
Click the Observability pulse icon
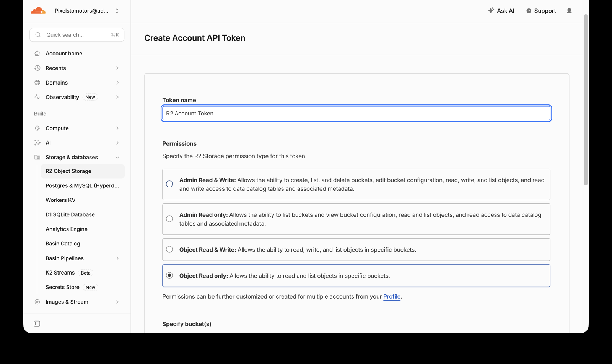pos(37,97)
